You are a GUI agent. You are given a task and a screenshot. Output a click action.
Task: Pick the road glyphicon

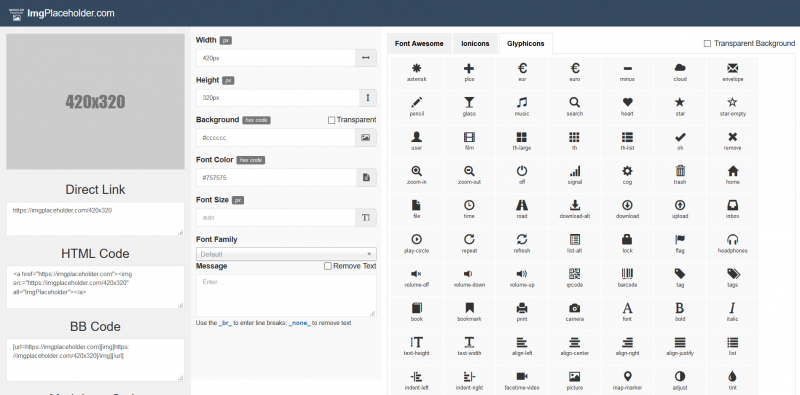522,210
